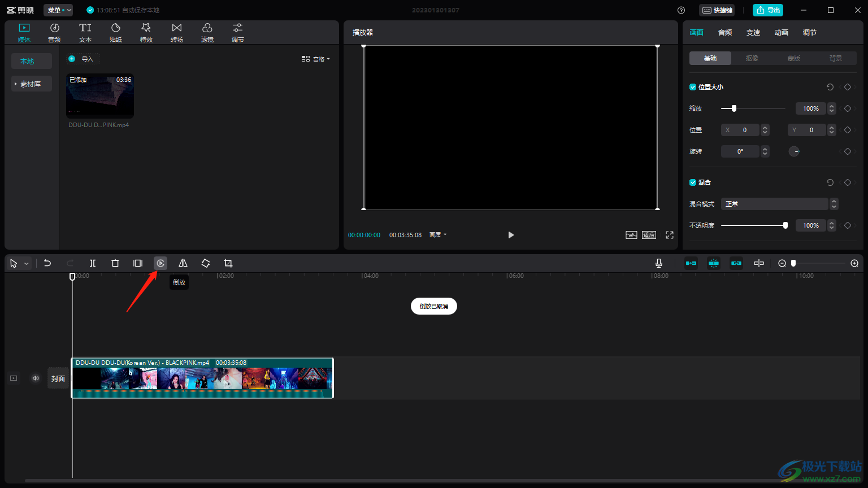This screenshot has width=868, height=488.
Task: Open the 菜单 menu dropdown
Action: [x=58, y=10]
